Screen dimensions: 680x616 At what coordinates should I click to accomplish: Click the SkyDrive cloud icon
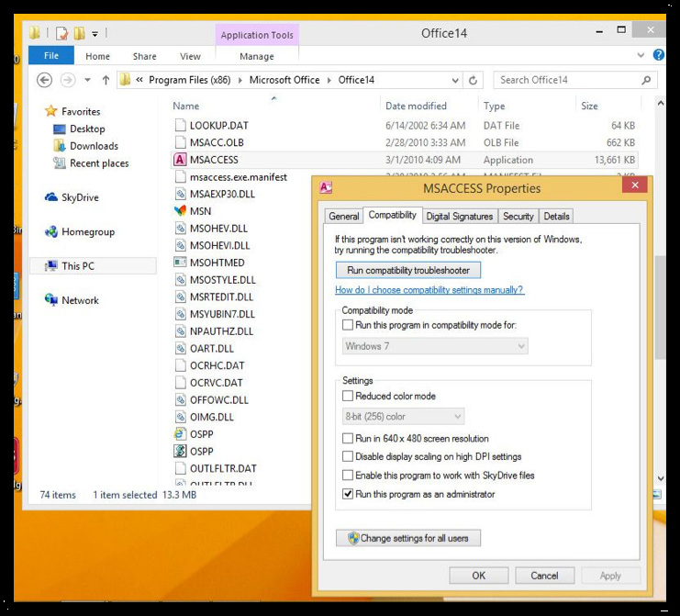click(x=50, y=197)
